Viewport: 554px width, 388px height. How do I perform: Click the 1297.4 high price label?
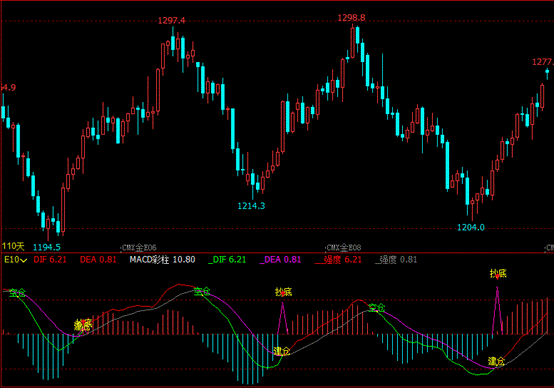click(x=171, y=20)
